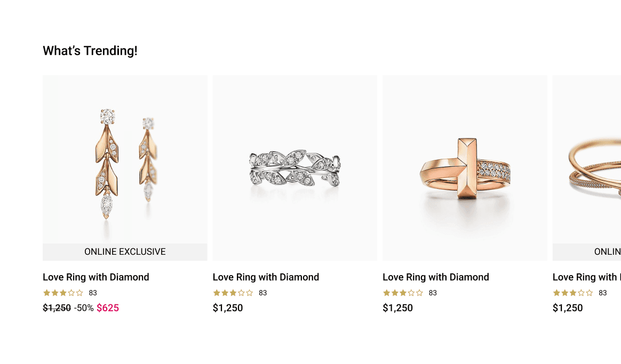Viewport: 621px width, 364px height.
Task: Open the 83 reviews count for the silver ring
Action: [x=263, y=293]
